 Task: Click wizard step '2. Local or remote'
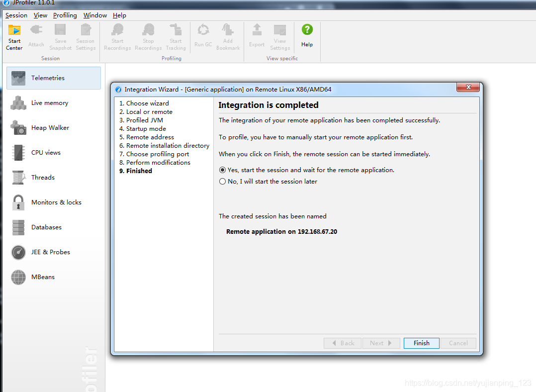[x=146, y=112]
